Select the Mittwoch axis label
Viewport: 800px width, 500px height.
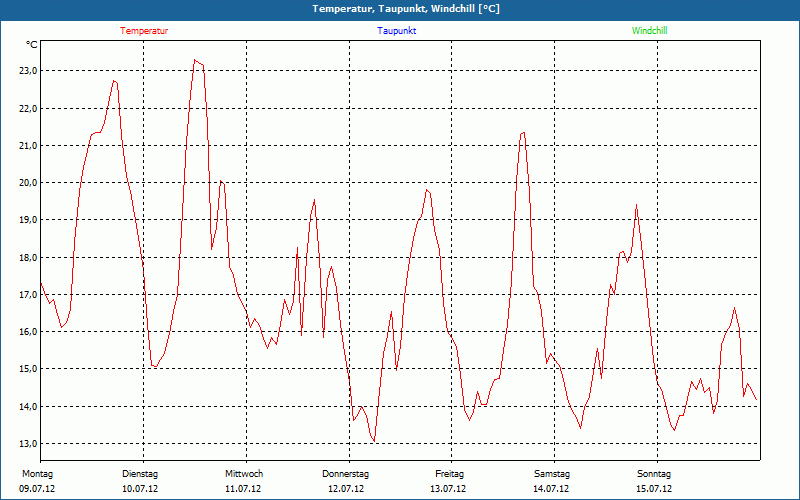(x=244, y=474)
